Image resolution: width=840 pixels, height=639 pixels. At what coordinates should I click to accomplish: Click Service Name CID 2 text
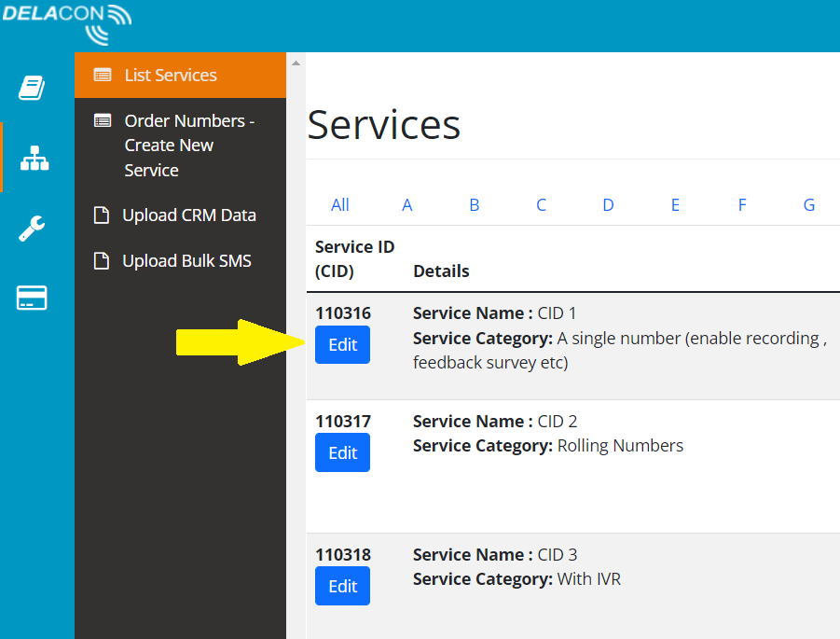pyautogui.click(x=495, y=422)
